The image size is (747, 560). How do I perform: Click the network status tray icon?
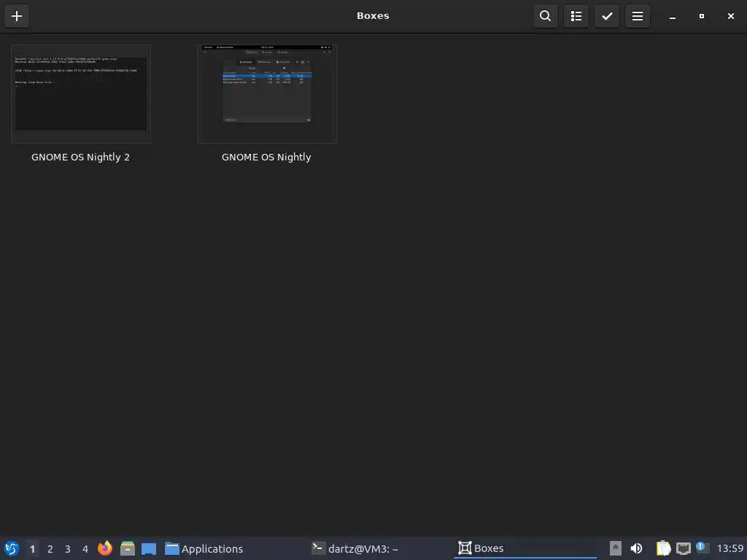[x=683, y=548]
